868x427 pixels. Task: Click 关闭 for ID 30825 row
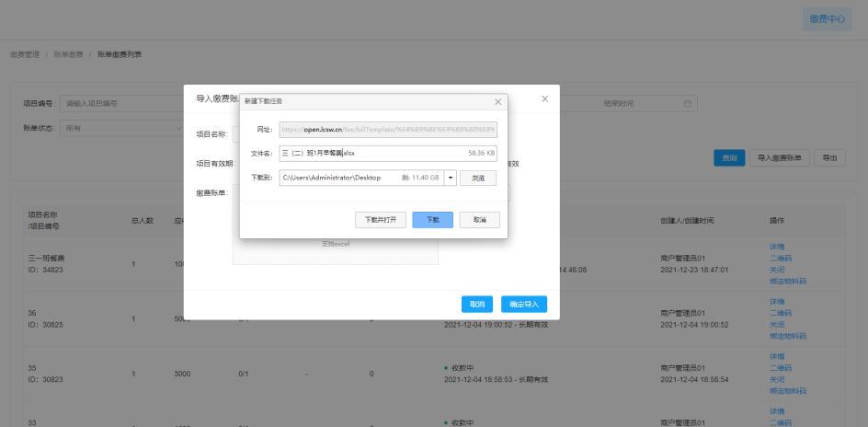pyautogui.click(x=777, y=325)
